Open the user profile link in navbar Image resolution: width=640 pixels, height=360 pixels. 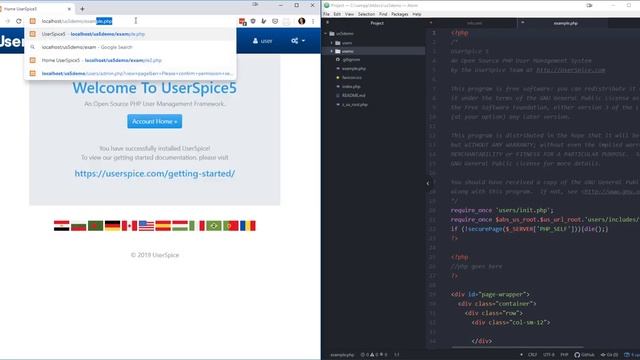[262, 41]
